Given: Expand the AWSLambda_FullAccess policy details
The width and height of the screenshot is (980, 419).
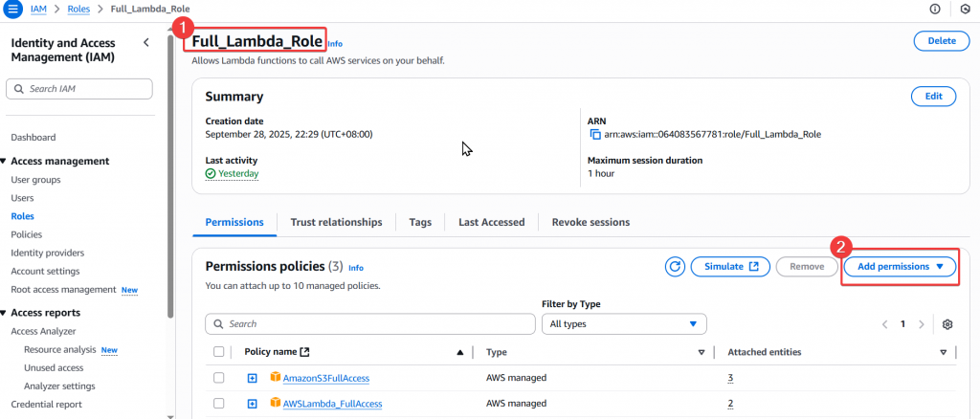Looking at the screenshot, I should point(252,404).
